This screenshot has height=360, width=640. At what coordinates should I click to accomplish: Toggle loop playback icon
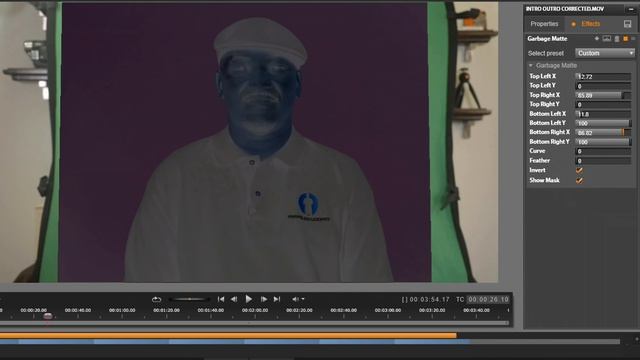156,299
